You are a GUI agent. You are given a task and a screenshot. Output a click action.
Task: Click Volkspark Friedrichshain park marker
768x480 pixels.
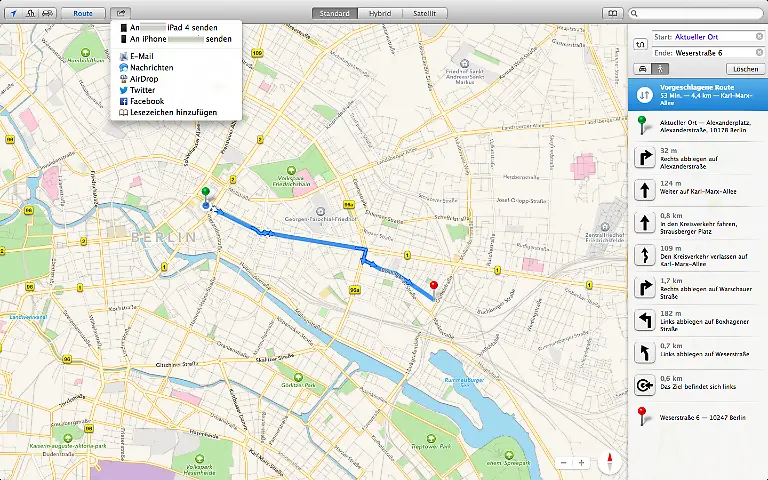tap(291, 170)
